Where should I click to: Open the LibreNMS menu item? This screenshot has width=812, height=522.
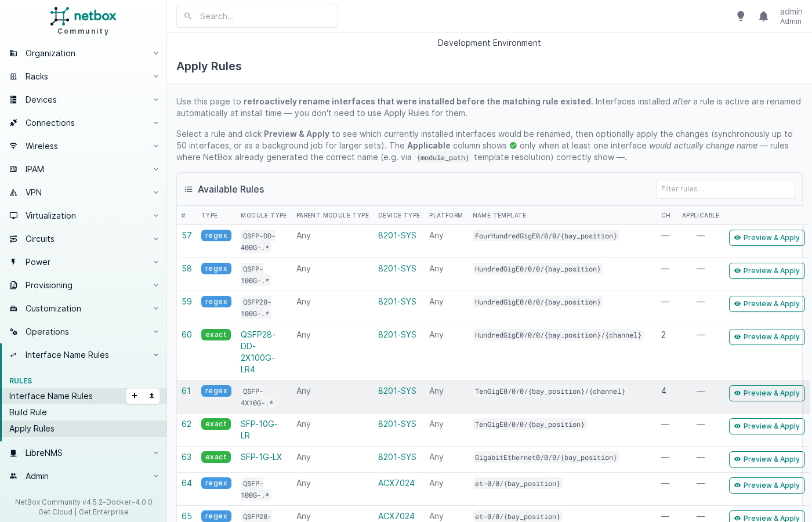click(44, 453)
